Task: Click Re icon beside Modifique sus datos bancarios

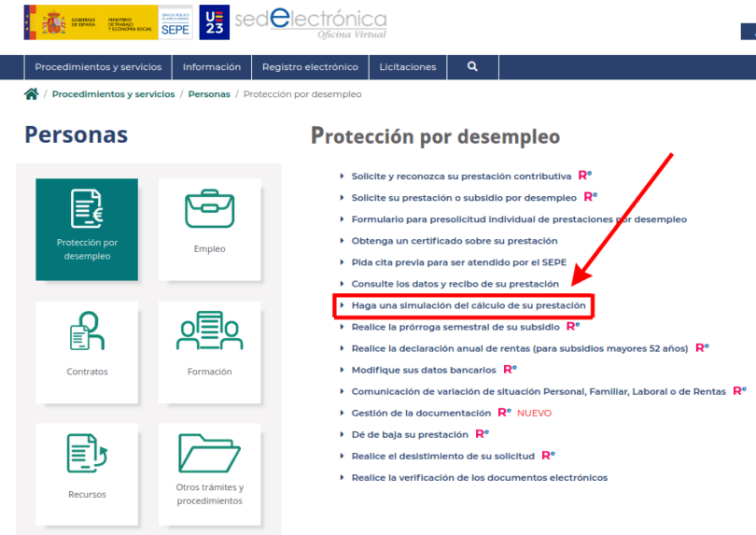Action: pos(511,369)
